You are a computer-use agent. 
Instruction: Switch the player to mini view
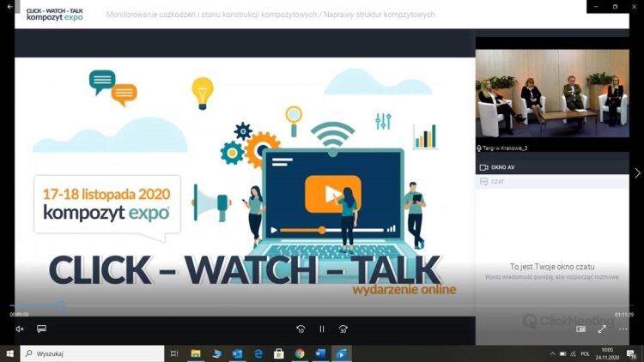[580, 329]
